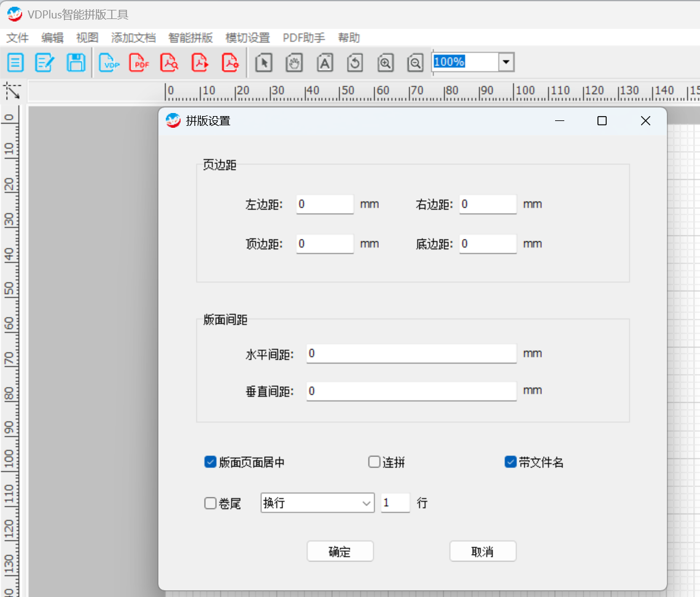Close the 拼版设置 dialog
Image resolution: width=700 pixels, height=597 pixels.
point(645,120)
